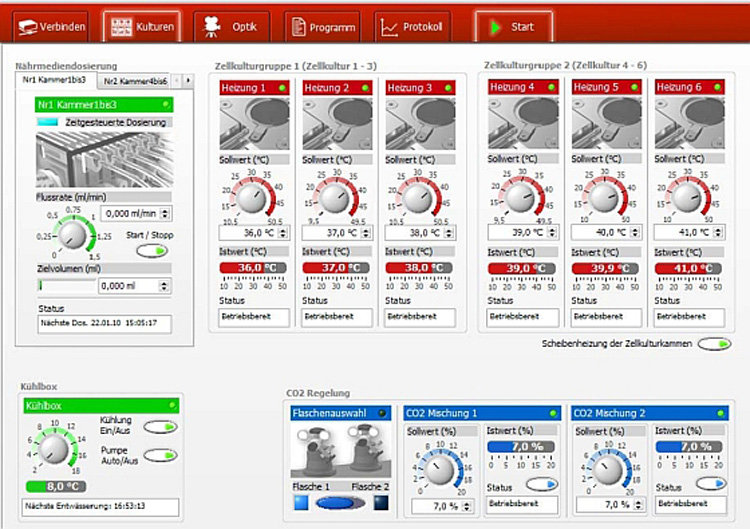Click the Kühlbox temperature knob
Screen dimensions: 750x529
[x=54, y=449]
